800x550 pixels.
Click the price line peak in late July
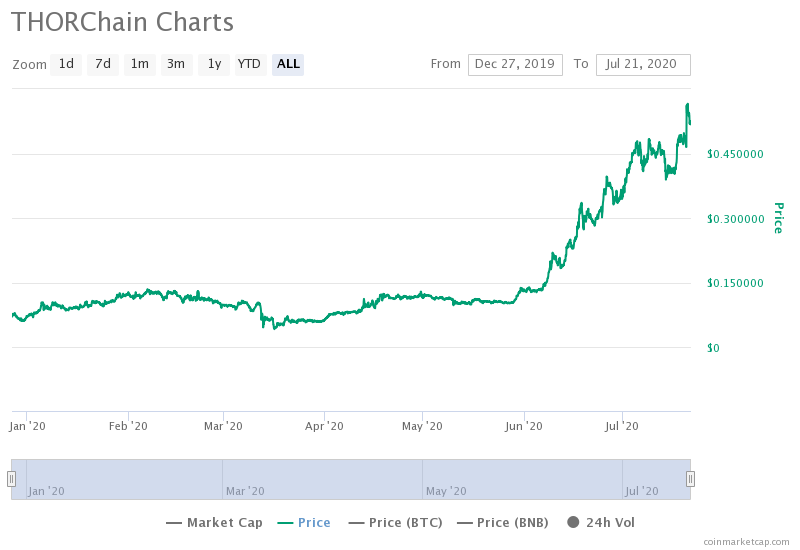[x=687, y=105]
